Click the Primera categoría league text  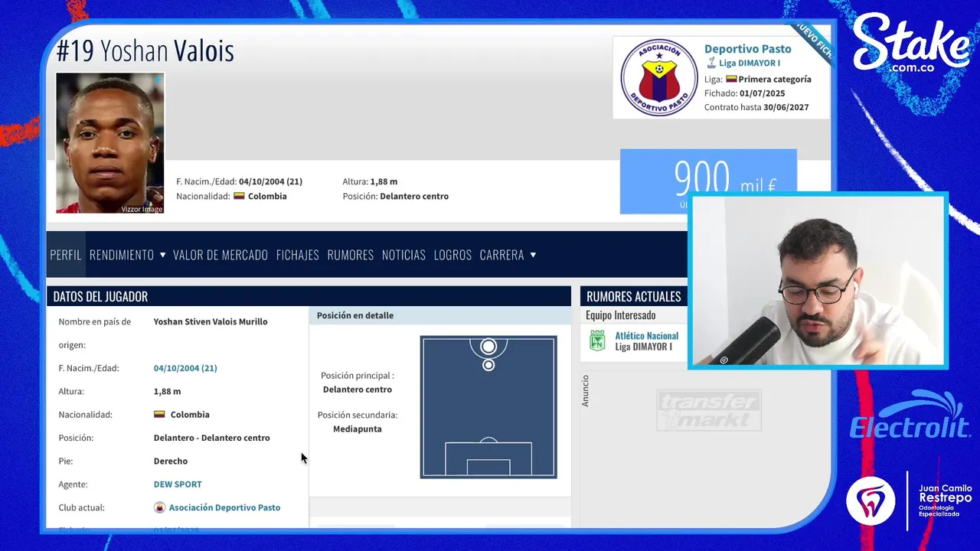pyautogui.click(x=775, y=79)
